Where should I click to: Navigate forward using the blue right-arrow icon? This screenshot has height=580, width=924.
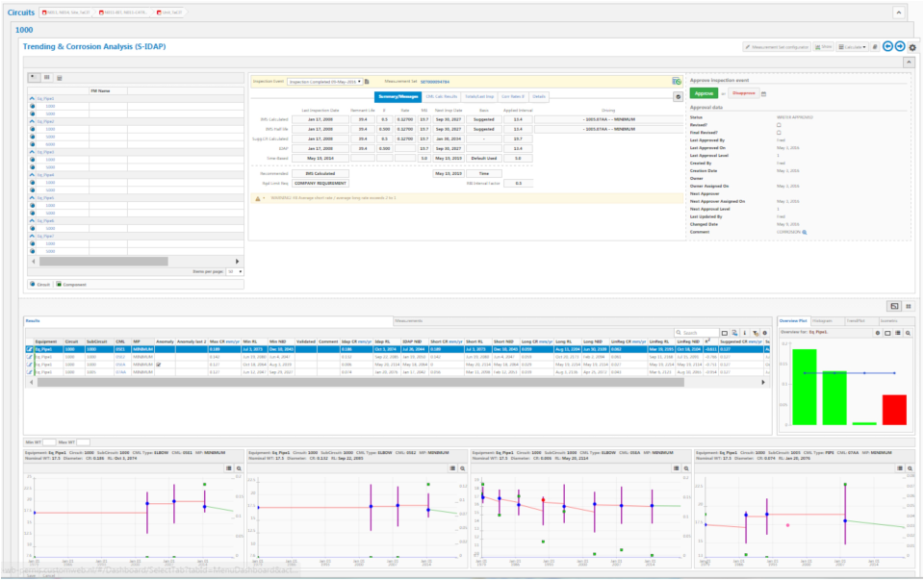point(900,46)
